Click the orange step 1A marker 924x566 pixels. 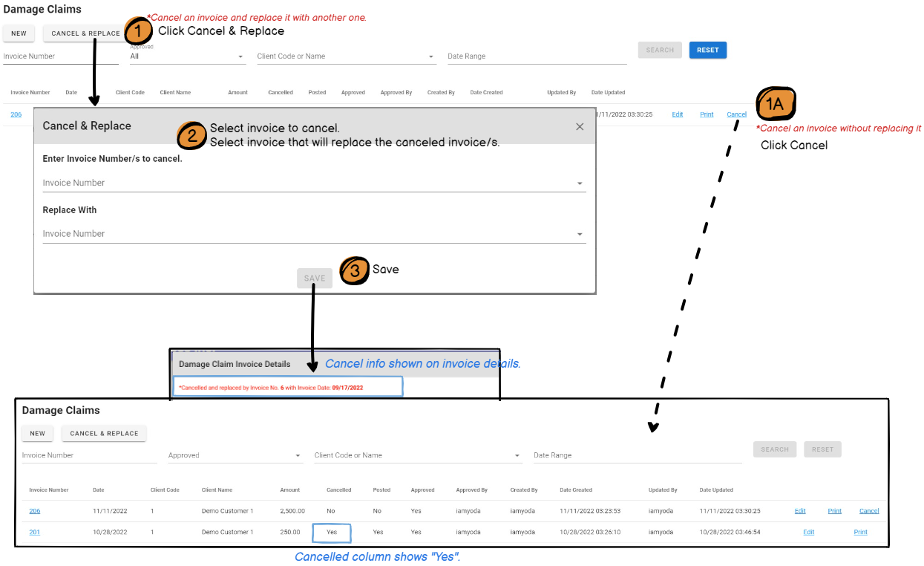point(776,104)
